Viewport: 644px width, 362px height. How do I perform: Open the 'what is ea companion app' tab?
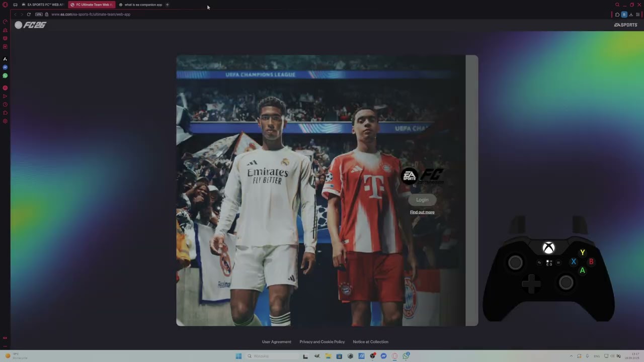pyautogui.click(x=141, y=5)
